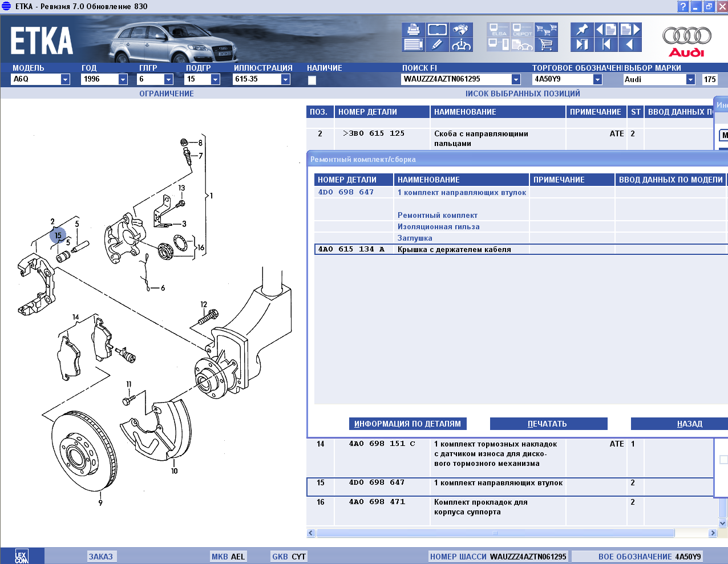Open the single shopping cart icon
The image size is (728, 564).
[x=546, y=44]
